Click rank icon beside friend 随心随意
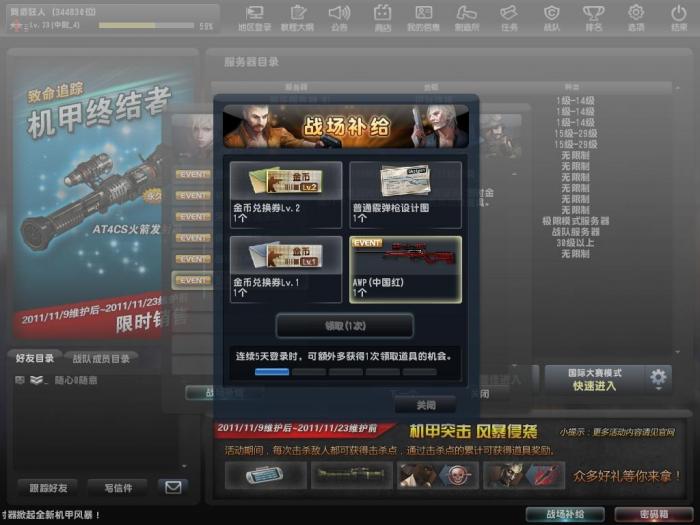 coord(37,380)
